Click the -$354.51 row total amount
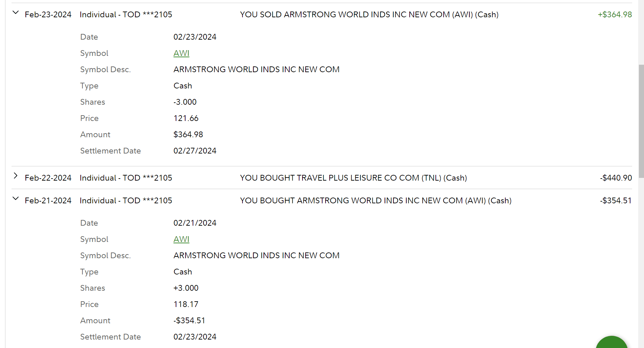644x348 pixels. point(616,201)
